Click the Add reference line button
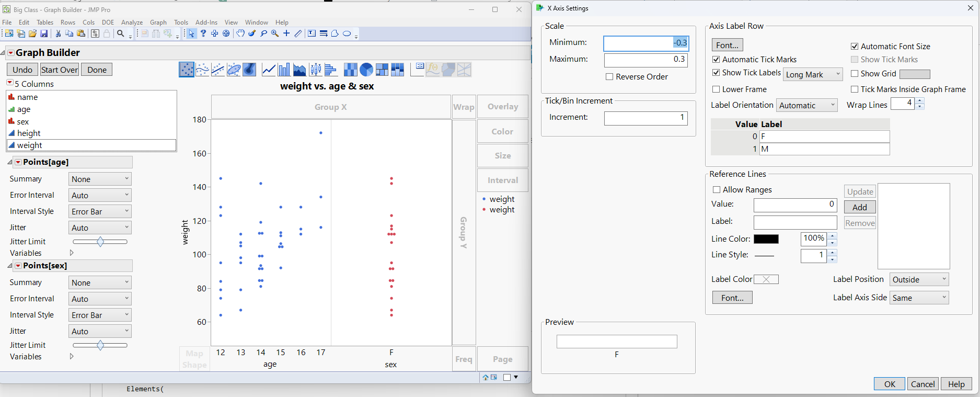This screenshot has height=397, width=980. [x=860, y=207]
